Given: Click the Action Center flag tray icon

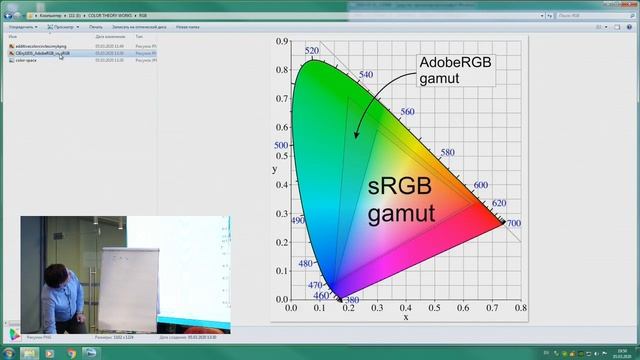Looking at the screenshot, I should point(604,353).
